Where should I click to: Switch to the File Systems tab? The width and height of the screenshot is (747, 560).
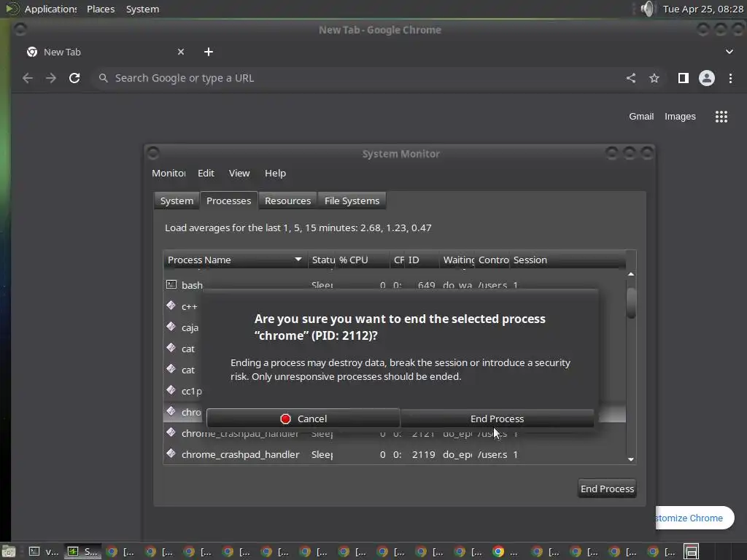pyautogui.click(x=352, y=201)
